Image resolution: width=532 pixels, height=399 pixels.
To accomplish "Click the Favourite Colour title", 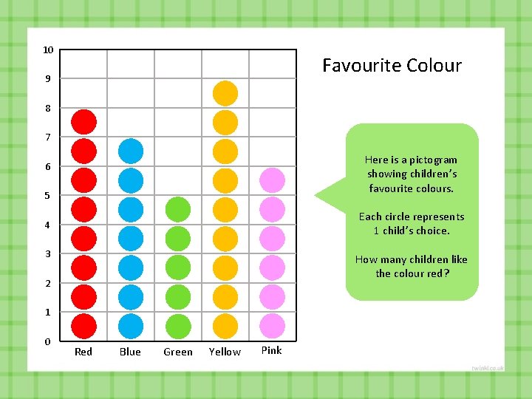I will [392, 65].
